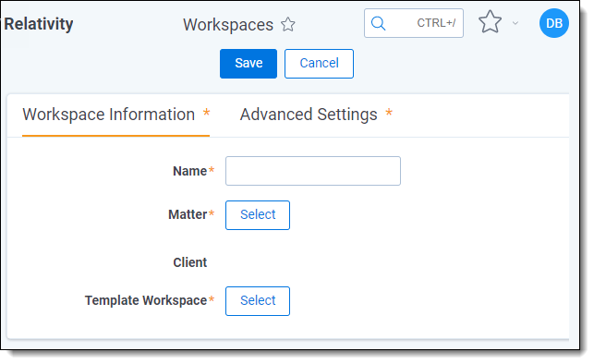Viewport: 594px width, 364px height.
Task: Click into the CTRL+/ search box
Action: pos(414,23)
